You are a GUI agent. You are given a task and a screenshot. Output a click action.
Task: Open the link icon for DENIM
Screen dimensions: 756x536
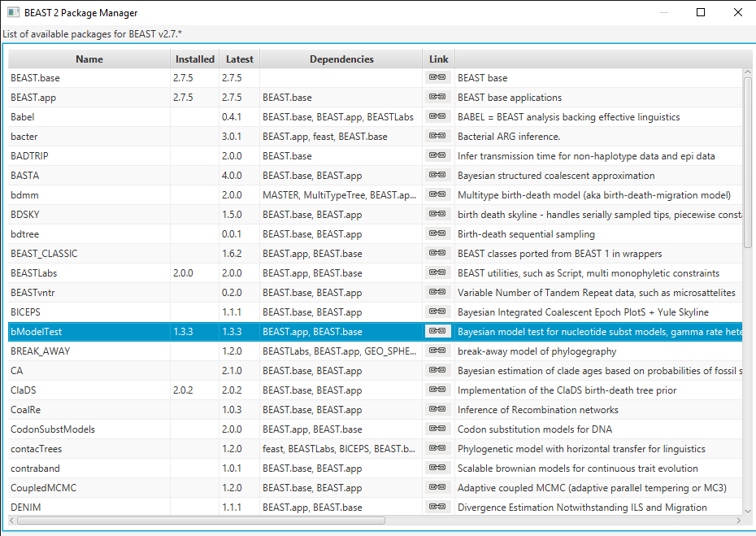[437, 507]
